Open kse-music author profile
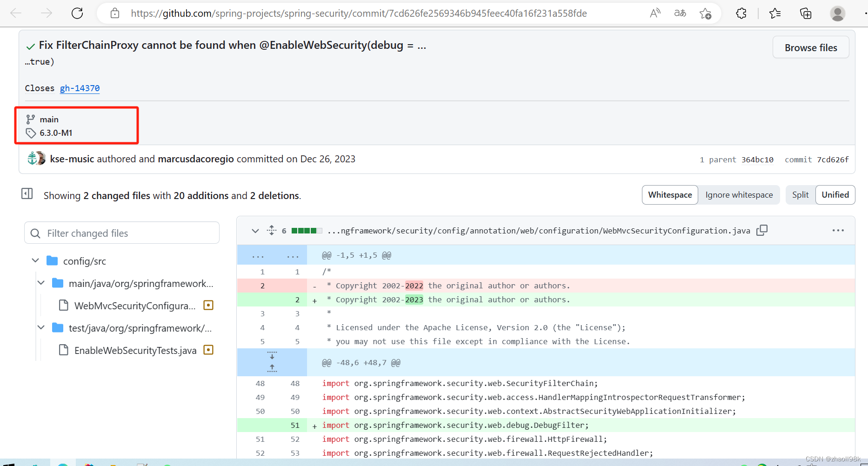Viewport: 868px width, 466px height. coord(72,159)
